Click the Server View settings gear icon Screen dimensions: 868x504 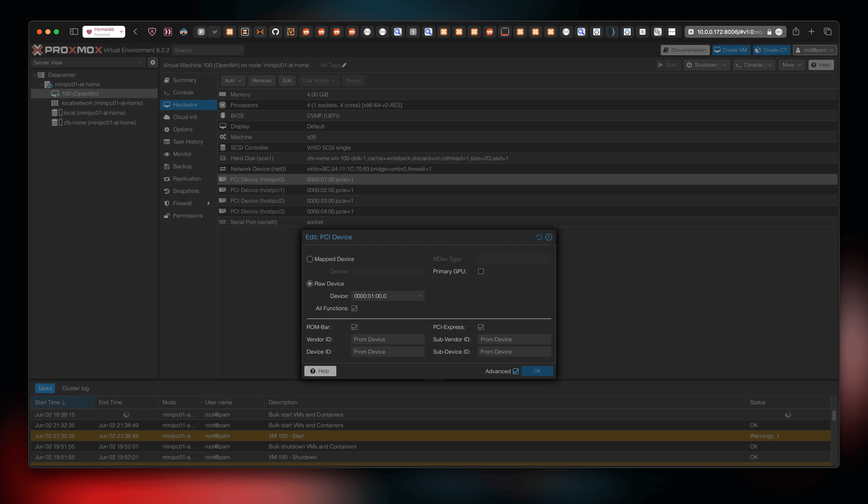click(x=152, y=62)
